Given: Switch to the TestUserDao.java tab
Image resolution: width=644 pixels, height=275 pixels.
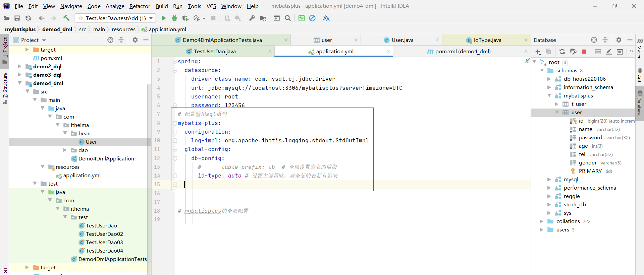Looking at the screenshot, I should tap(213, 51).
